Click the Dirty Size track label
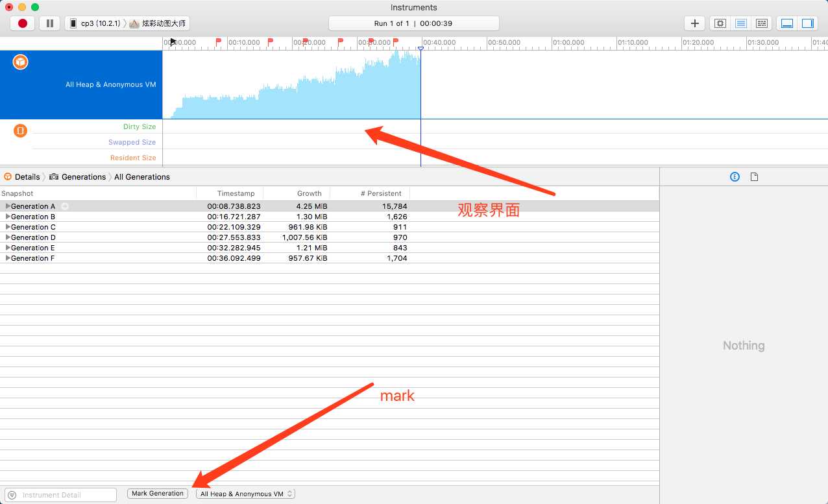828x504 pixels. [140, 126]
